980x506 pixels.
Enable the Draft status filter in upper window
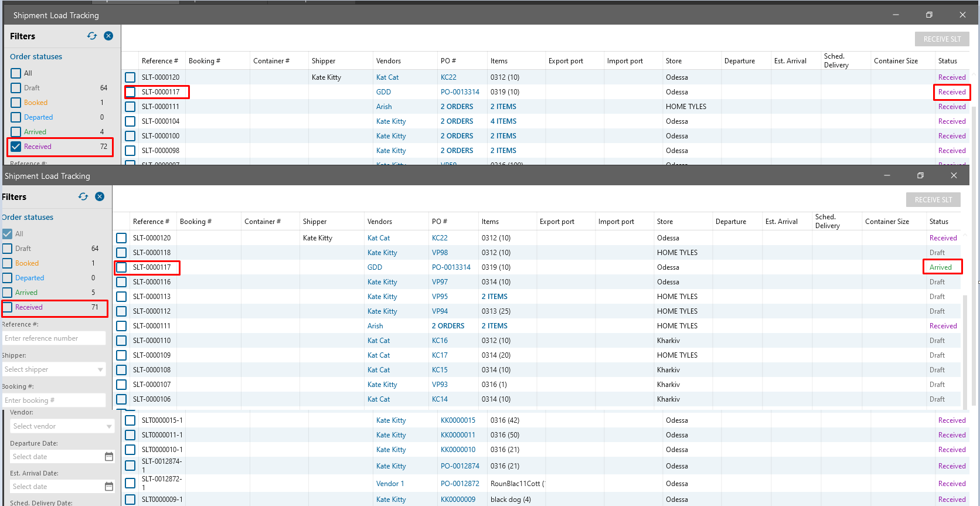pos(16,88)
